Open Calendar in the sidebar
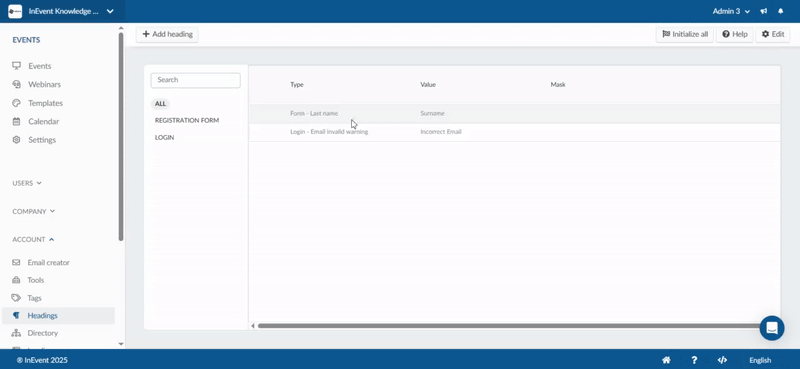The height and width of the screenshot is (369, 800). click(43, 121)
